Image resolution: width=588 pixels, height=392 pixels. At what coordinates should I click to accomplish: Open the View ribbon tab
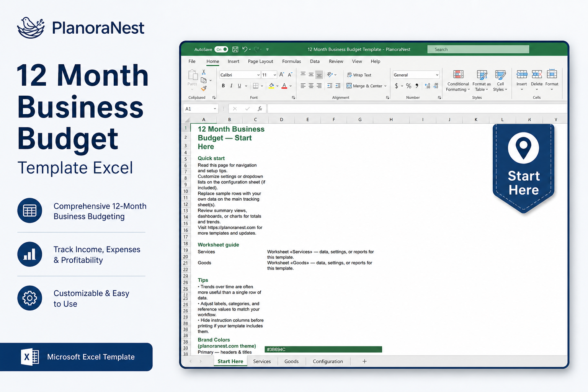pyautogui.click(x=357, y=61)
